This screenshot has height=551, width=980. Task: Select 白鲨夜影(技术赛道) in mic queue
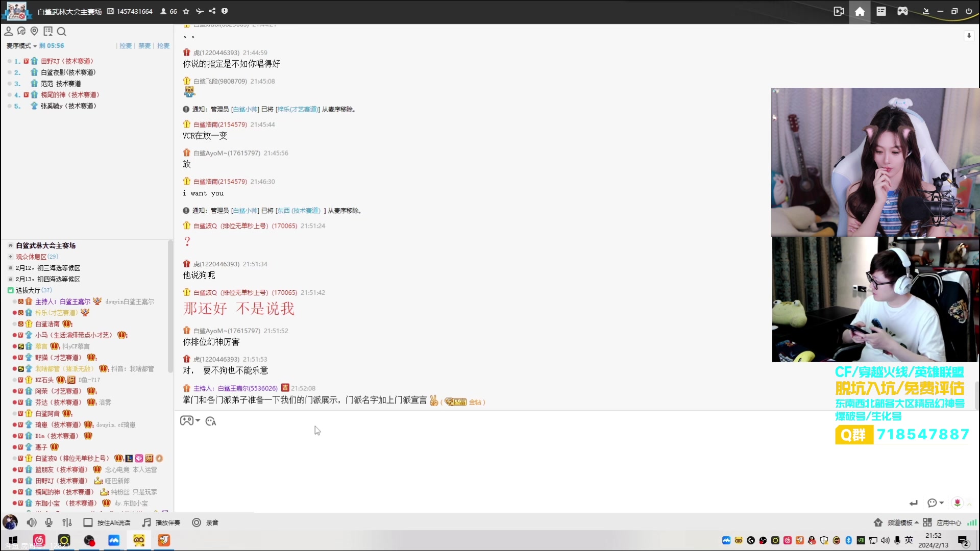coord(68,72)
